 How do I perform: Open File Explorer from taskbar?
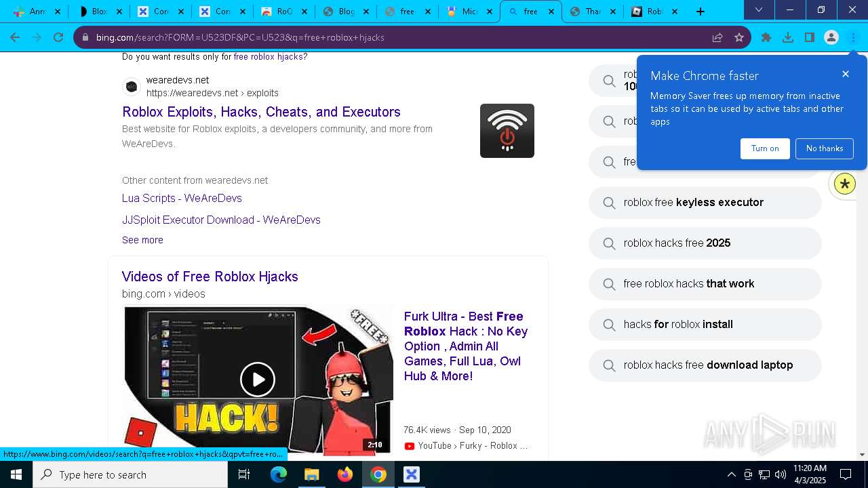311,474
